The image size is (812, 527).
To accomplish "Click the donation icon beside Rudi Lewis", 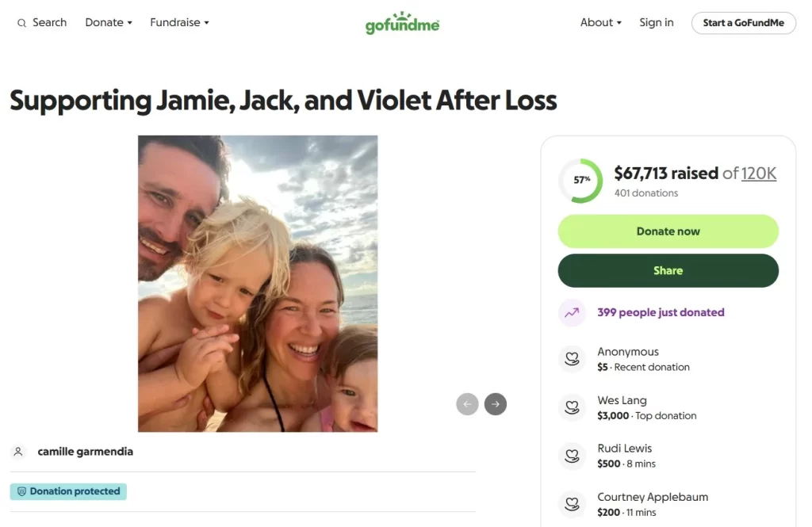I will point(572,456).
